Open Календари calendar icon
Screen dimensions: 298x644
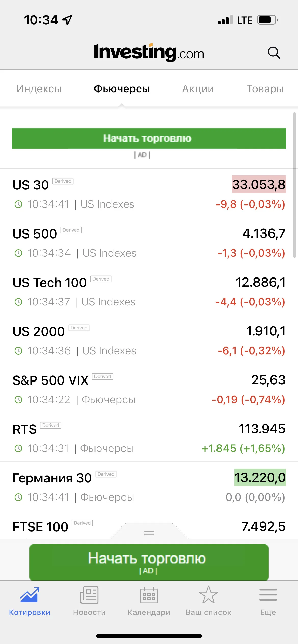click(x=149, y=595)
